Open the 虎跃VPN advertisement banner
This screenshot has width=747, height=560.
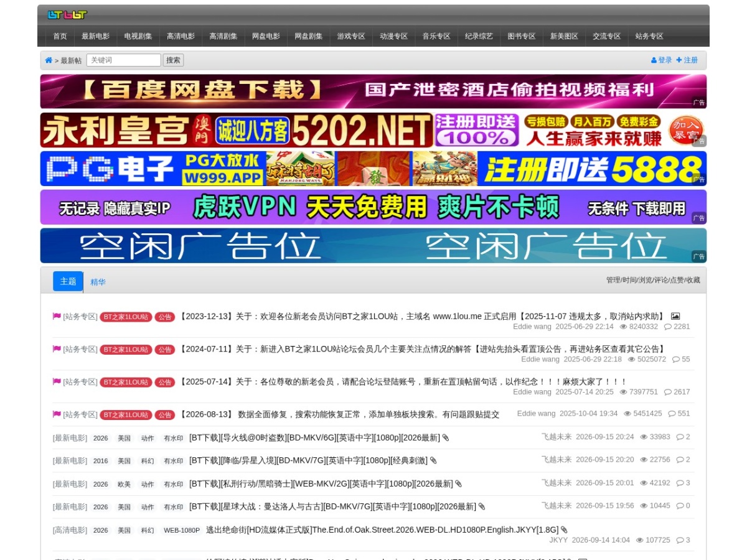374,207
